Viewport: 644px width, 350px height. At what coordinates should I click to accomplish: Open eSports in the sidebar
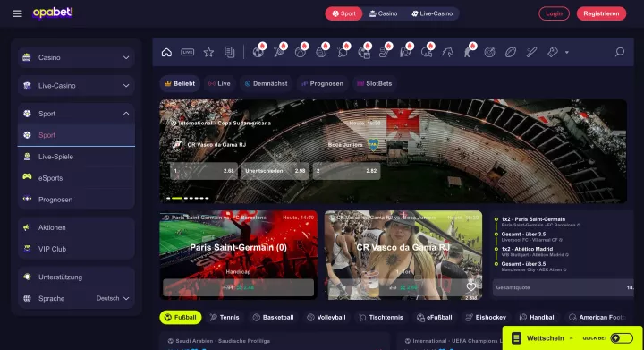tap(76, 178)
